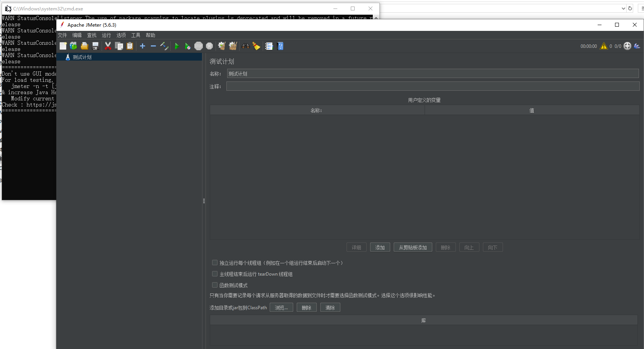Save the test plan with the floppy icon

(95, 46)
